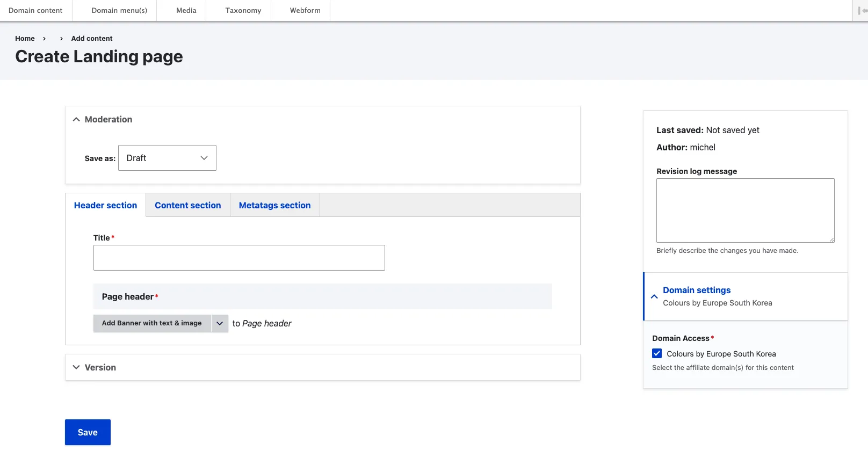Collapse the Moderation section chevron

coord(76,119)
